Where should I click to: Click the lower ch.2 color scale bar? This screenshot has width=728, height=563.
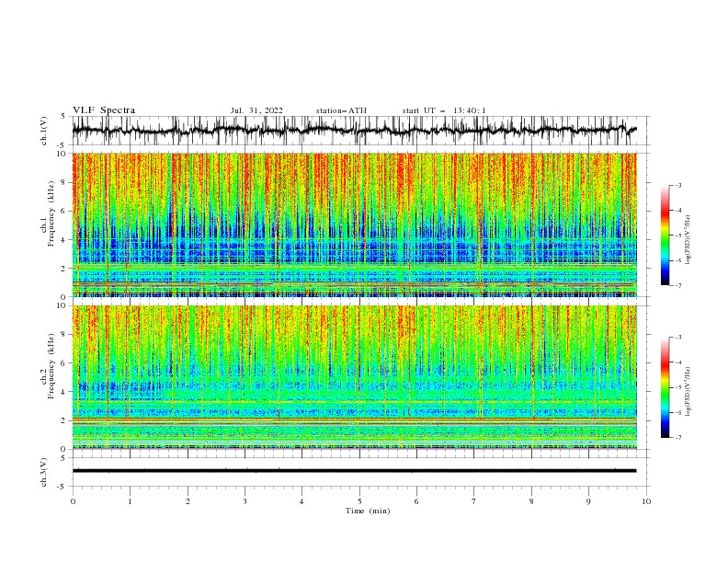(x=665, y=387)
